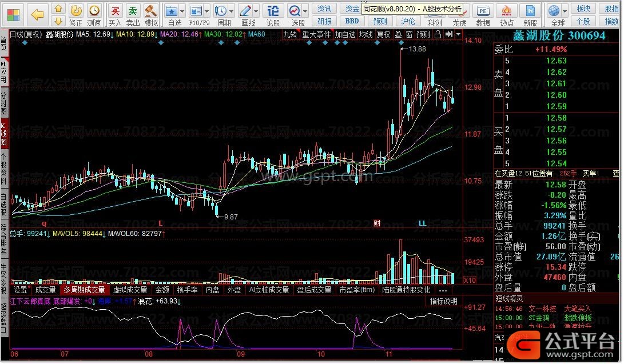The width and height of the screenshot is (624, 364).
Task: Toggle 窗 multi-window mode
Action: tap(409, 35)
